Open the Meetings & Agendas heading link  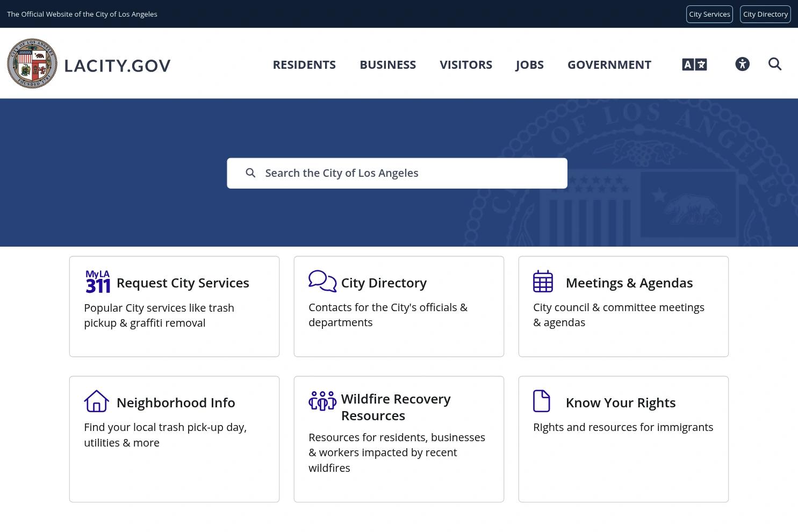point(629,283)
